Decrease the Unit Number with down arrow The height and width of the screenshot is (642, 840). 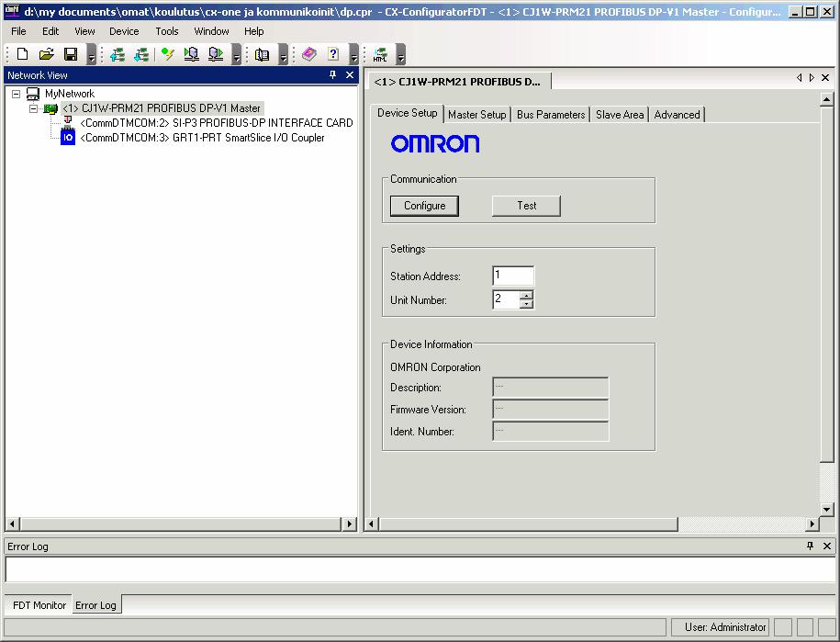(527, 304)
